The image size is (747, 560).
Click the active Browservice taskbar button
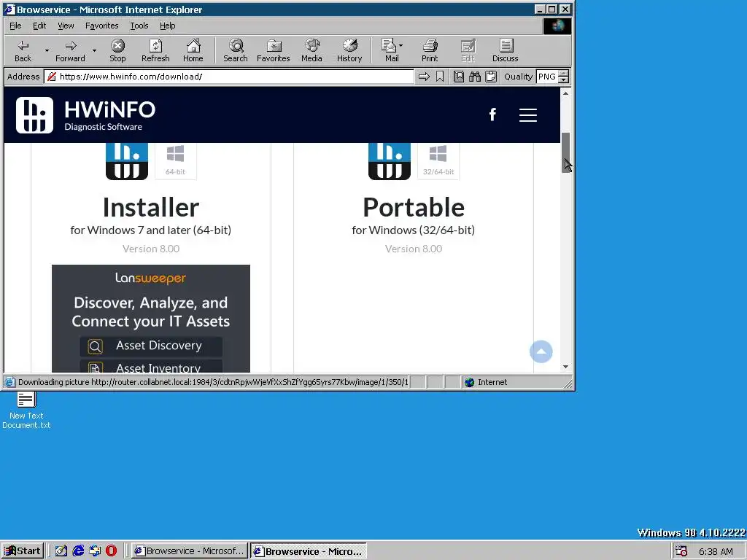click(x=309, y=551)
